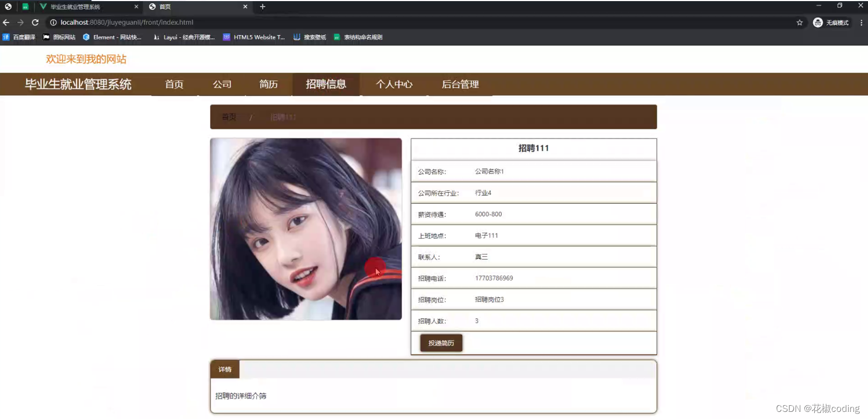Open the HTML5 Website T... bookmark

pos(254,37)
